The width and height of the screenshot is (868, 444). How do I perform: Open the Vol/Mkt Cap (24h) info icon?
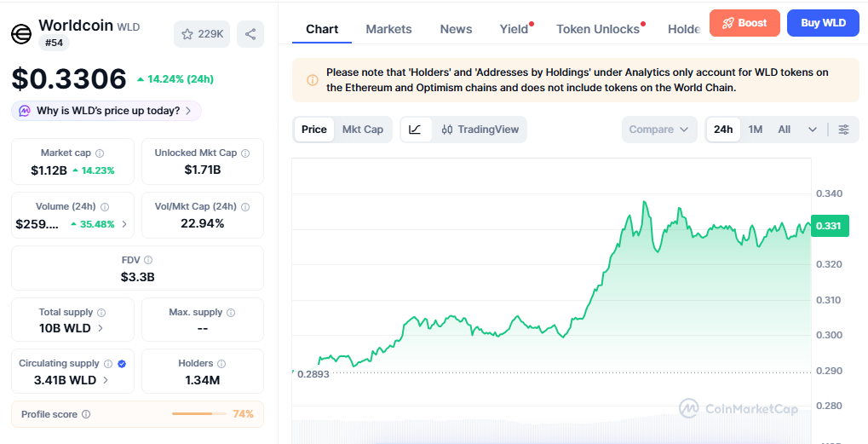click(245, 207)
